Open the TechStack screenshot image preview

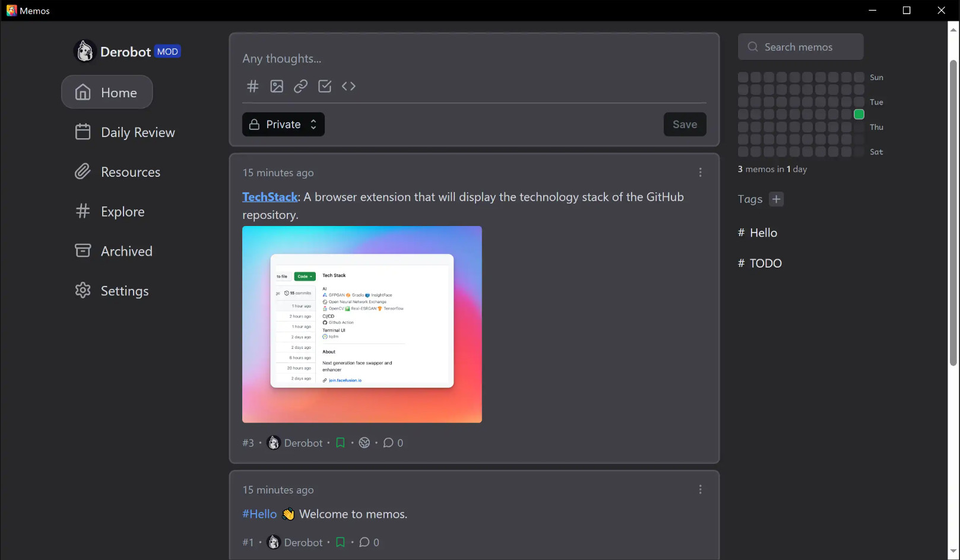pyautogui.click(x=362, y=324)
